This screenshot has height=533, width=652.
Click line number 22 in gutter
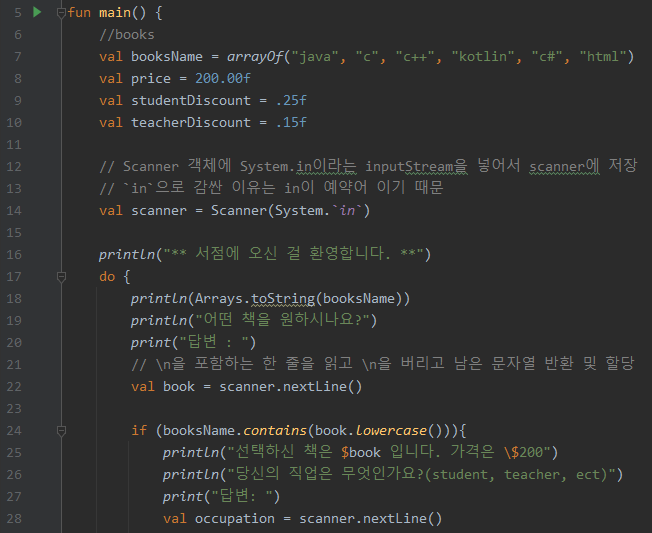14,387
